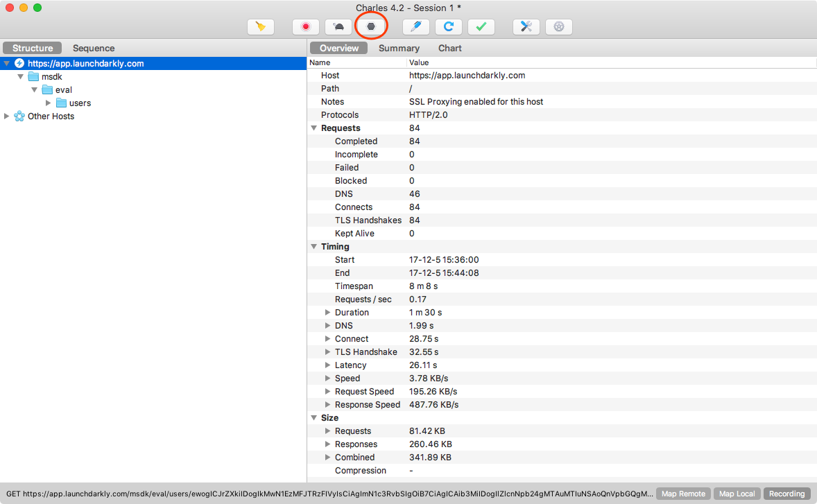
Task: Select the msdk folder icon
Action: coord(34,76)
